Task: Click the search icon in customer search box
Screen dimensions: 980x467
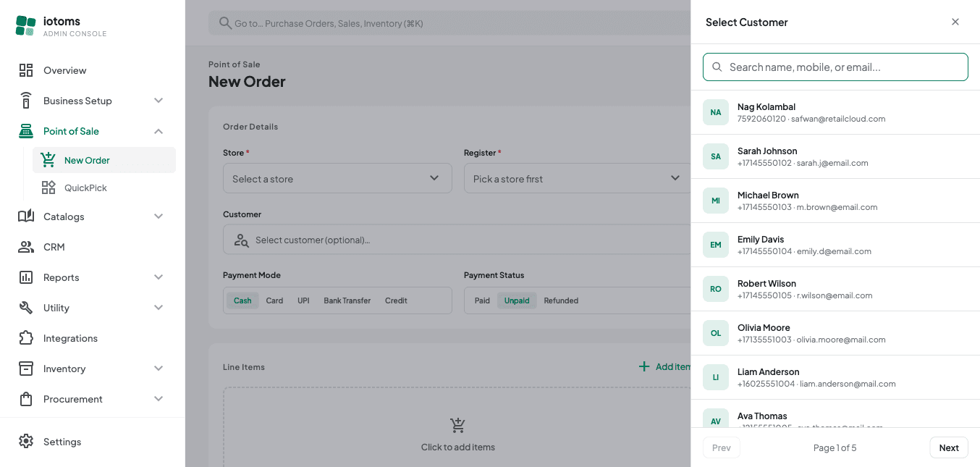Action: pyautogui.click(x=717, y=67)
